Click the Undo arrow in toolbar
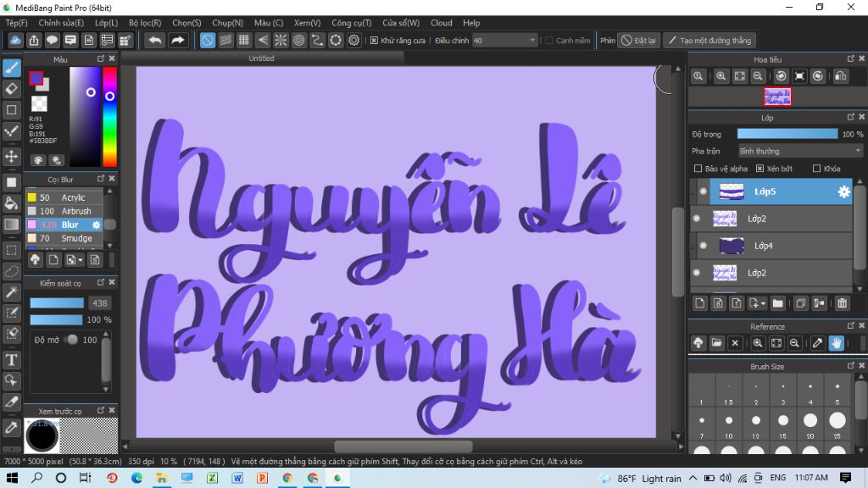The image size is (868, 488). click(156, 41)
